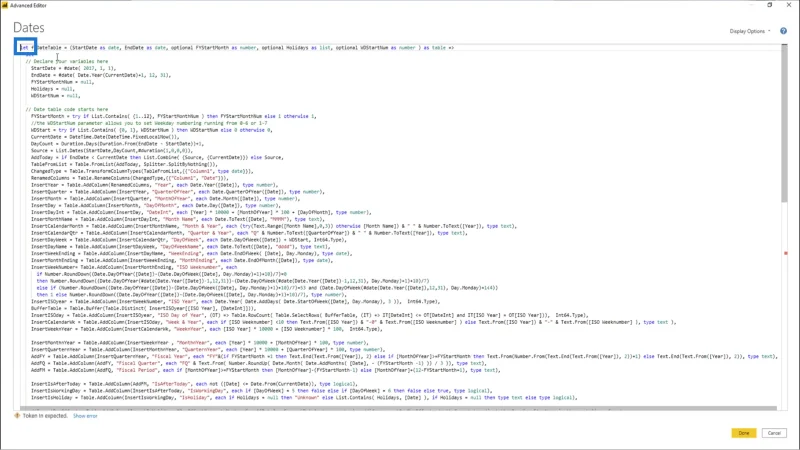This screenshot has width=800, height=450.
Task: Close the Advanced Editor window
Action: 789,5
